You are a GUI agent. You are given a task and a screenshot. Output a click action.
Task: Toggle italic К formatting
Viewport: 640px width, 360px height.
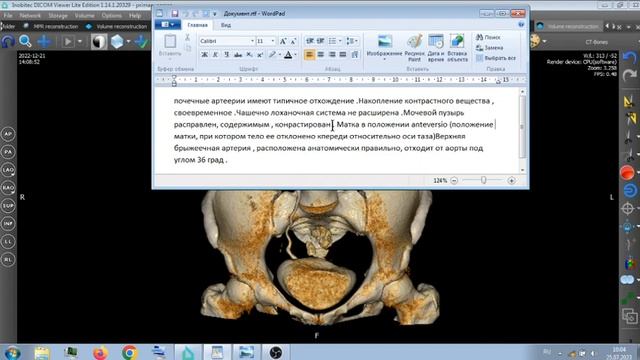point(216,55)
